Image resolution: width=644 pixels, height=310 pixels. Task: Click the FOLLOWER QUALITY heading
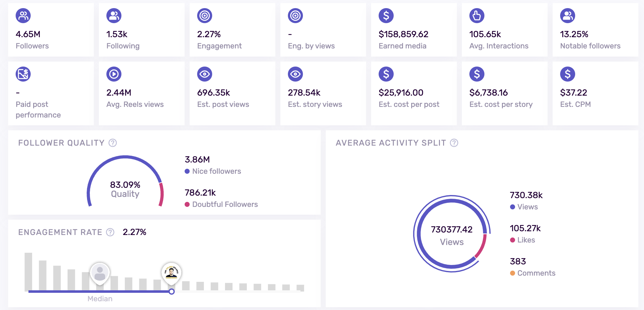coord(61,143)
